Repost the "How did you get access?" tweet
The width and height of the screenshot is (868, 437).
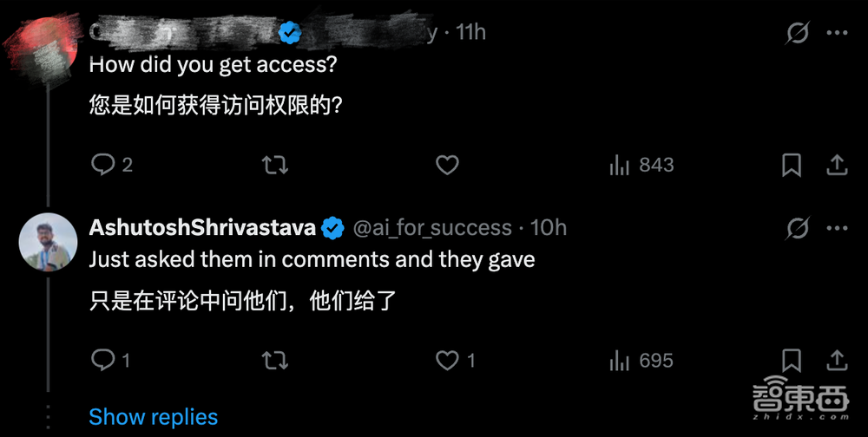275,165
